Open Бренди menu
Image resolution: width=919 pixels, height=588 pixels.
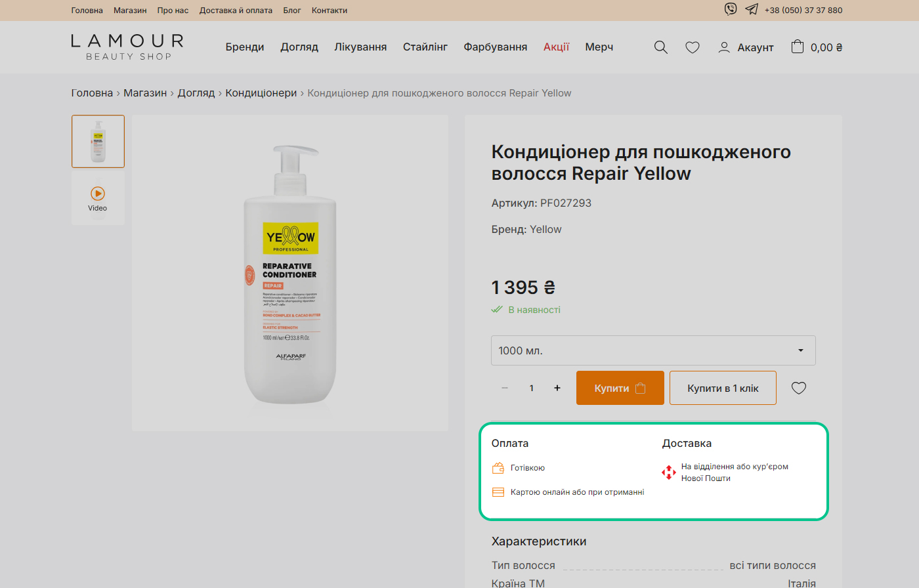point(245,47)
